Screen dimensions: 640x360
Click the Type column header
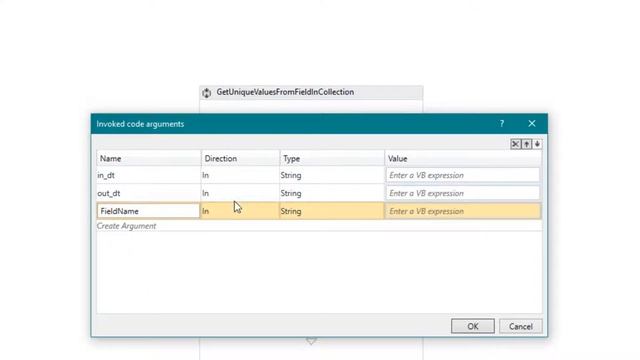pos(331,158)
